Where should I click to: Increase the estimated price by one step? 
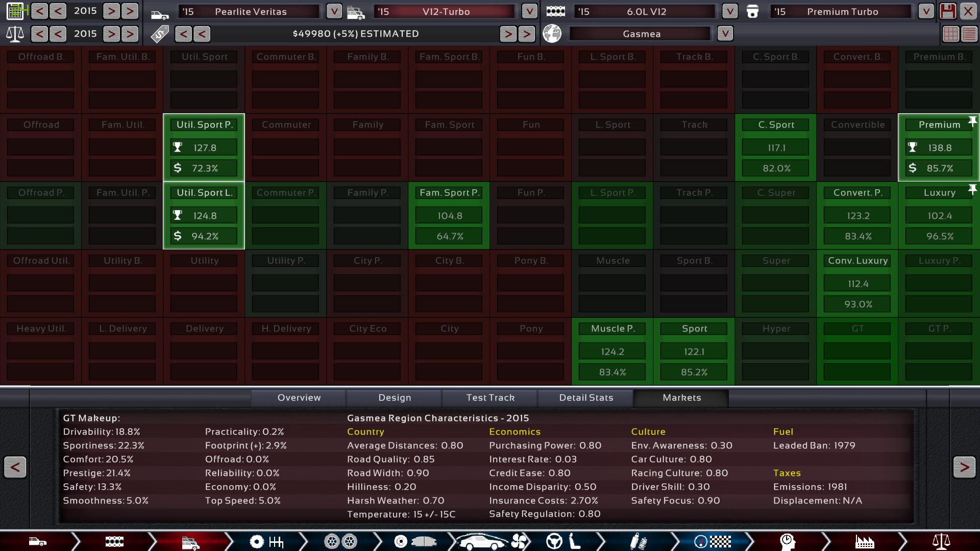click(x=508, y=34)
